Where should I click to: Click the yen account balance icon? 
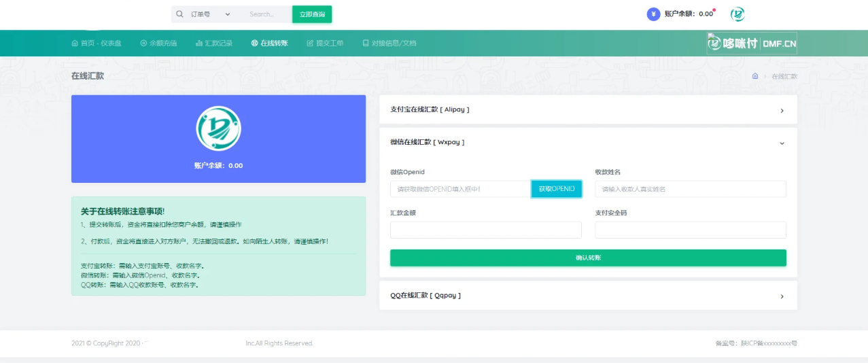[653, 14]
